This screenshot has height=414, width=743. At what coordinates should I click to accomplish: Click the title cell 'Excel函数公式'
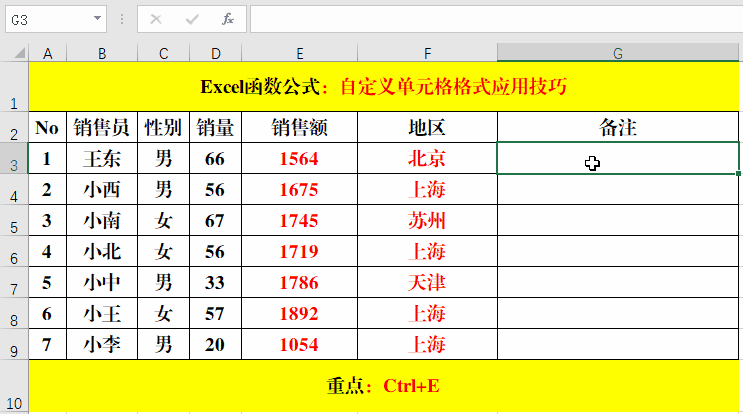pyautogui.click(x=384, y=87)
